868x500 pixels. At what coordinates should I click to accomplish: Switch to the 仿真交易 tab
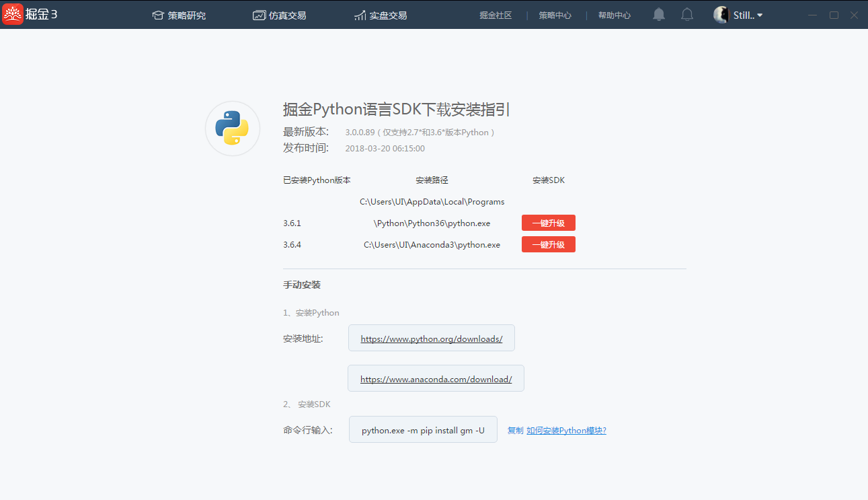[x=280, y=15]
